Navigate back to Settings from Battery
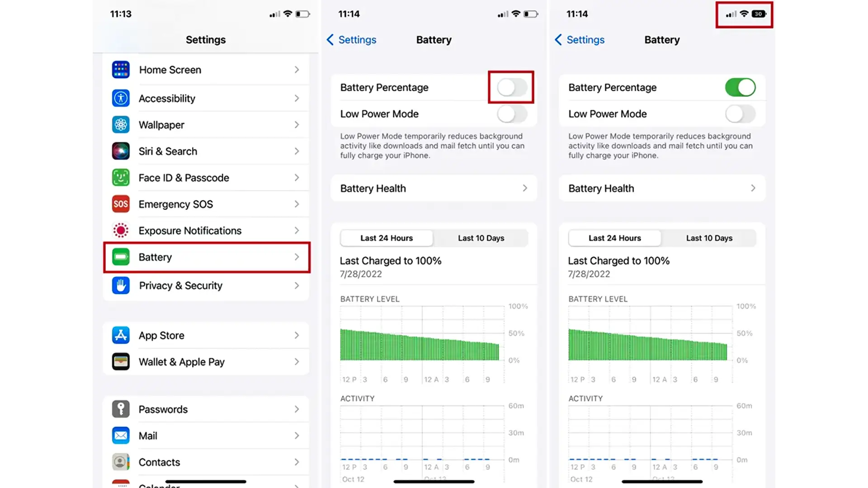Viewport: 868px width, 488px height. coord(351,39)
